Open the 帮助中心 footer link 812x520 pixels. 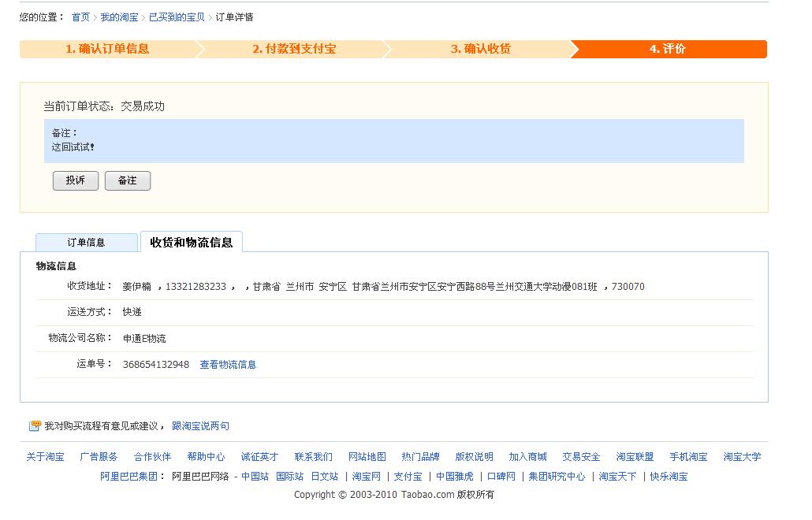click(206, 457)
